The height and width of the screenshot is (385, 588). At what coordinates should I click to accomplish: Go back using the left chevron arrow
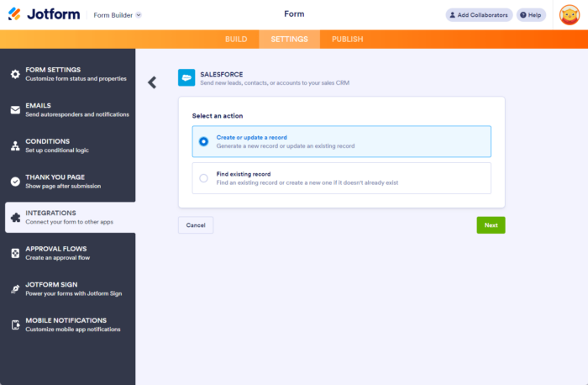[152, 82]
